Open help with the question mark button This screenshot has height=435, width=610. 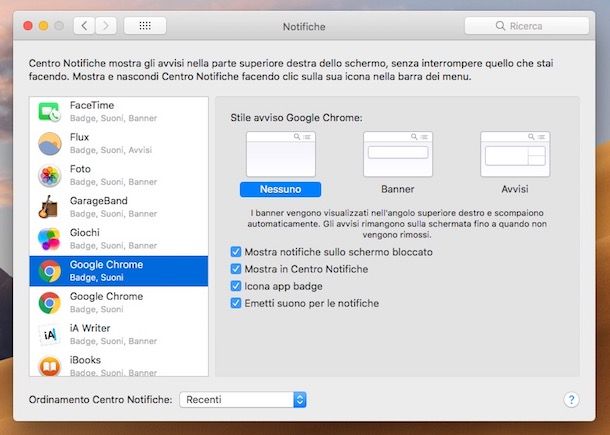(571, 399)
